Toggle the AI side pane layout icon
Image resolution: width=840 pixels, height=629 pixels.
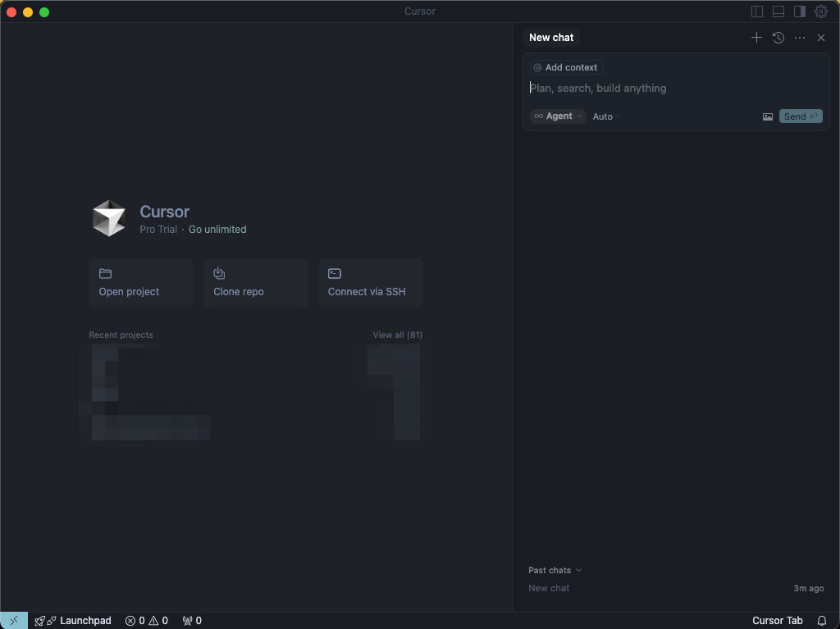799,11
